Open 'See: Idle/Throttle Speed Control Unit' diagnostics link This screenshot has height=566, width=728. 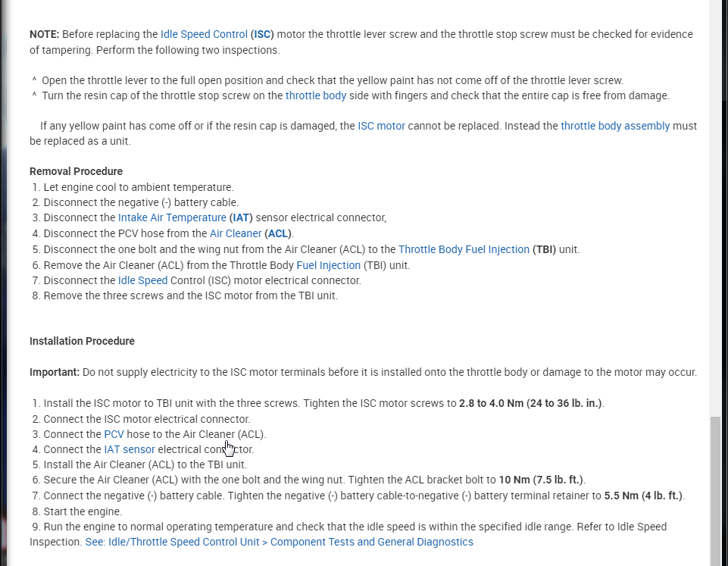(x=174, y=542)
